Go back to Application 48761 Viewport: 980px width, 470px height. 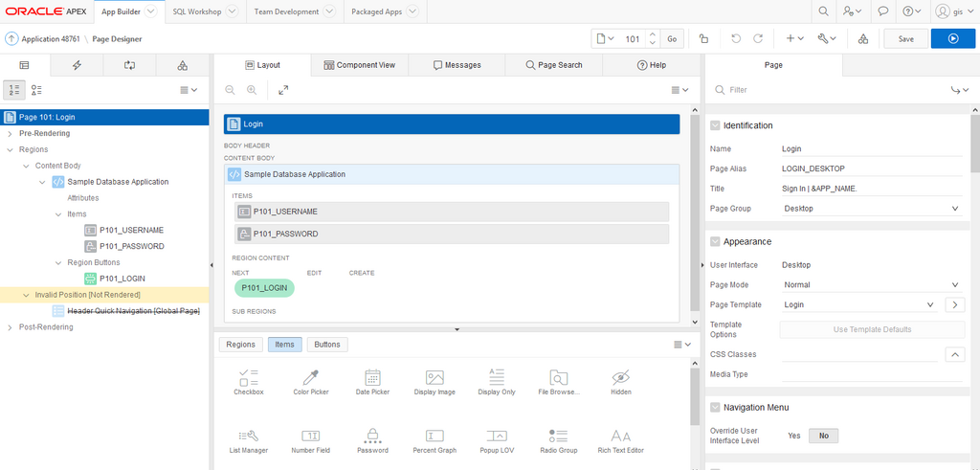(x=50, y=38)
